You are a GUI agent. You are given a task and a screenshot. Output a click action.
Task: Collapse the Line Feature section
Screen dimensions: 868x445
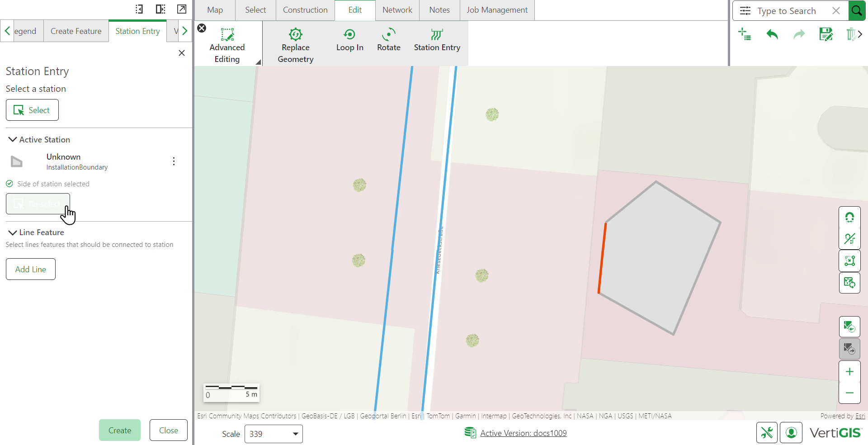13,232
